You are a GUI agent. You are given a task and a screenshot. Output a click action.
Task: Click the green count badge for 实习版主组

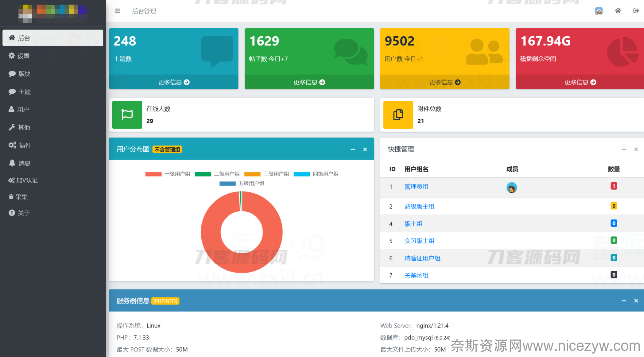coord(614,240)
